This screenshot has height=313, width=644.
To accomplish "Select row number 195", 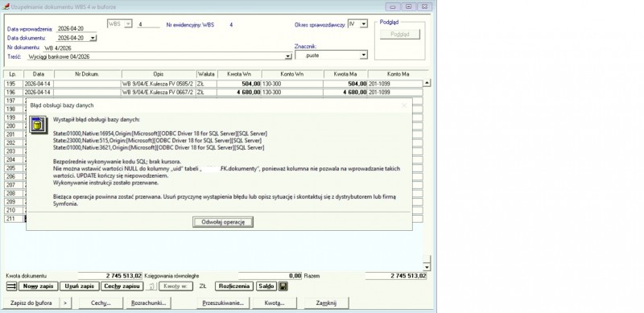I will point(13,84).
